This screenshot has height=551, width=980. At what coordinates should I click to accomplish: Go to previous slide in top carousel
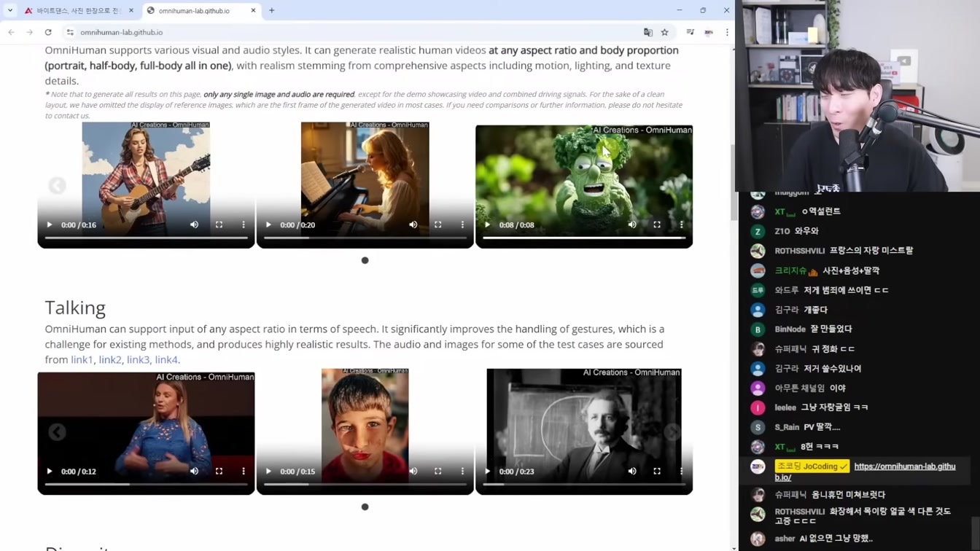57,186
